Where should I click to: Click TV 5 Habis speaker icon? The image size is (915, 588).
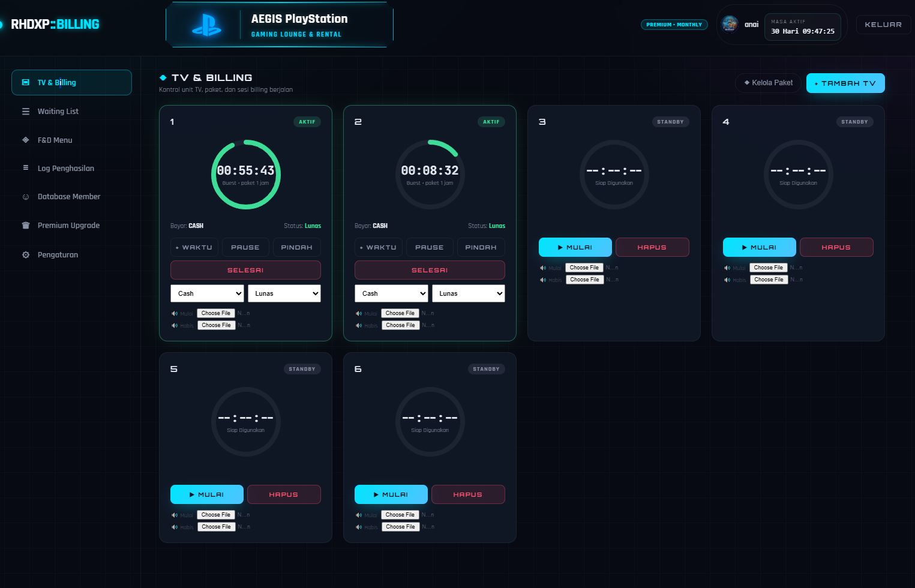pyautogui.click(x=174, y=527)
